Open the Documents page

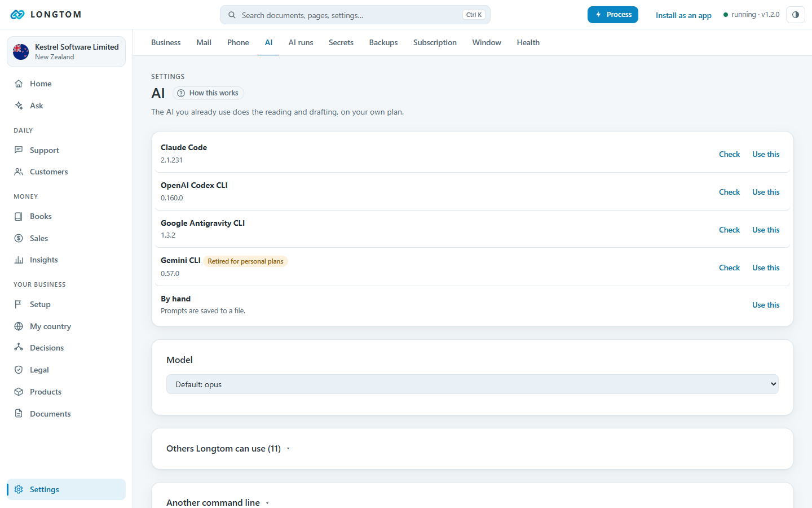point(66,414)
